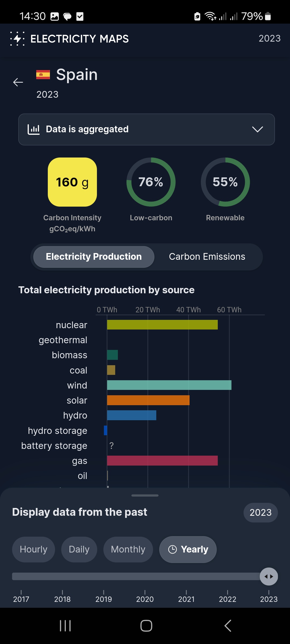
Task: Tap the aggregated data bar chart icon
Action: click(34, 129)
